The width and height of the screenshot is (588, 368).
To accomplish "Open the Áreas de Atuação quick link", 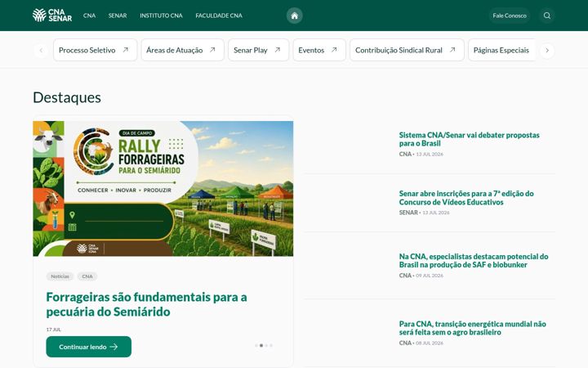I will 183,50.
